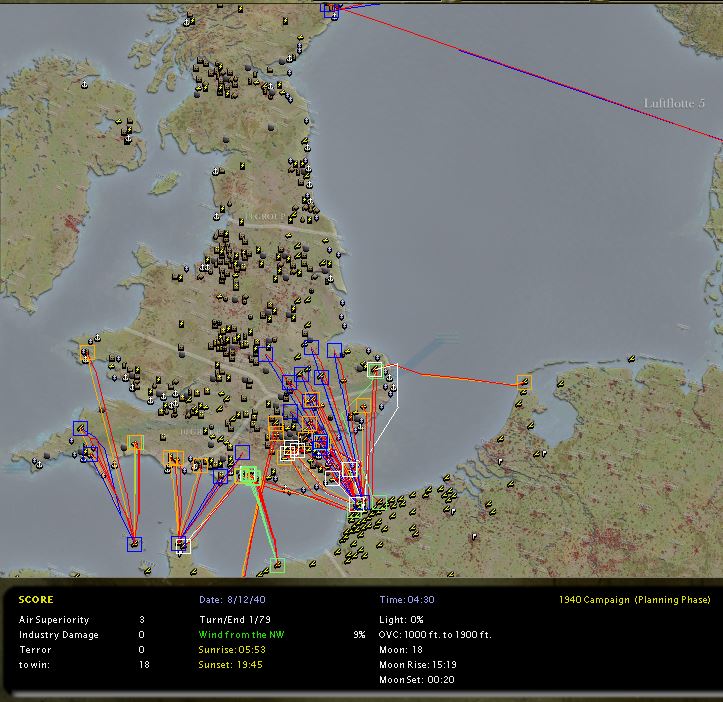This screenshot has width=723, height=702.
Task: Click the Terror score label
Action: point(36,649)
